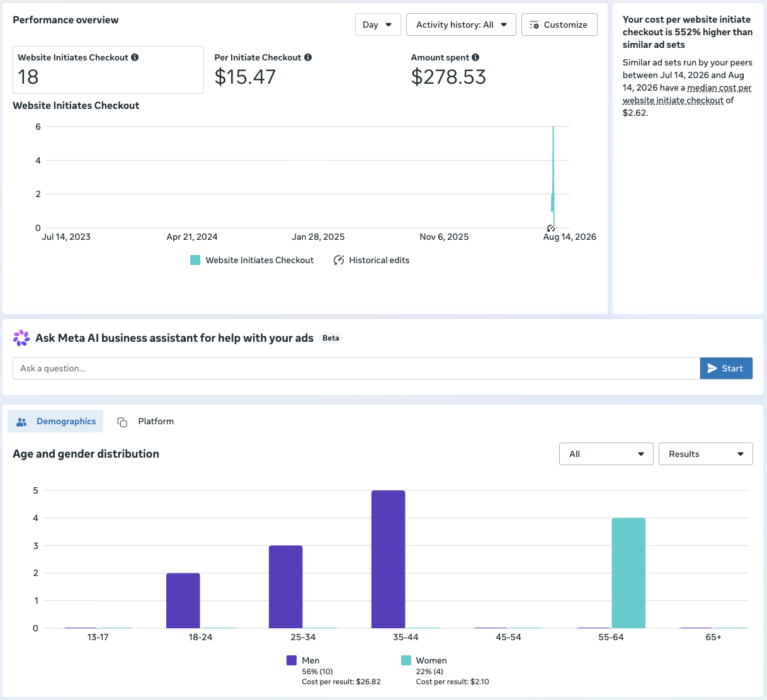
Task: Toggle Women series in legend
Action: [406, 660]
